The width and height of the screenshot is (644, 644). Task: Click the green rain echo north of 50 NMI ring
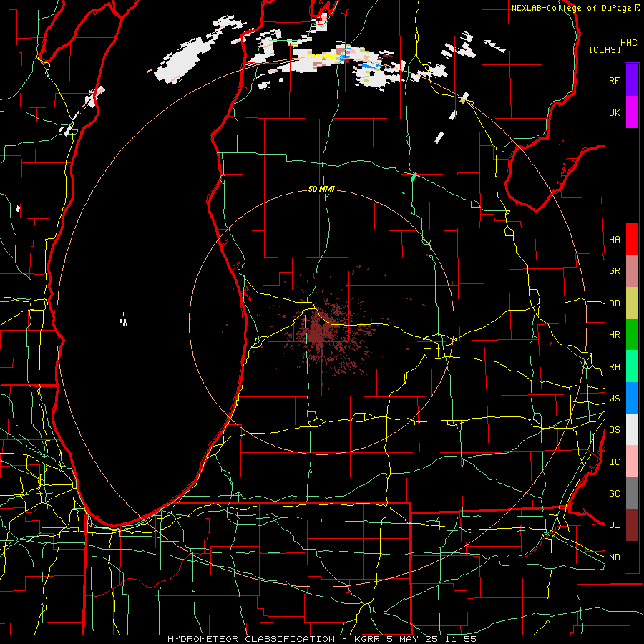tap(414, 177)
